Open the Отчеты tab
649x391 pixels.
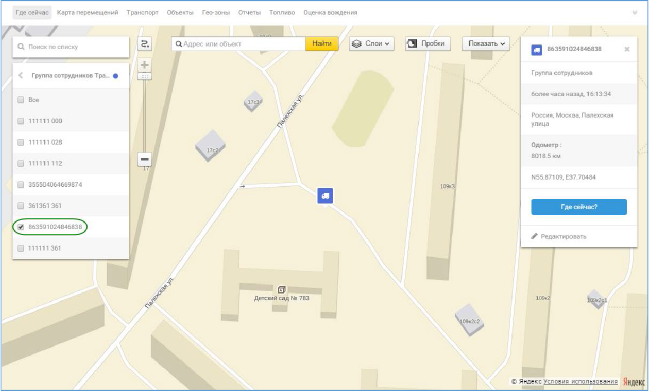[249, 13]
